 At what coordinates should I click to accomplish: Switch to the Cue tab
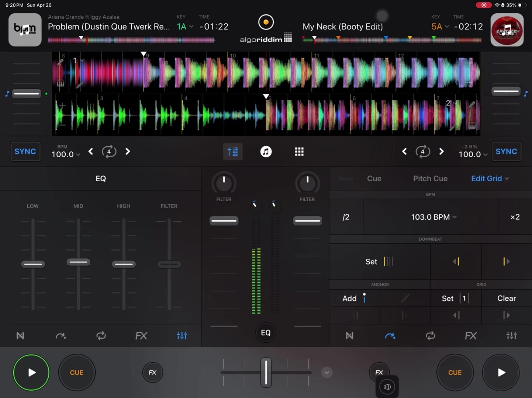click(374, 179)
